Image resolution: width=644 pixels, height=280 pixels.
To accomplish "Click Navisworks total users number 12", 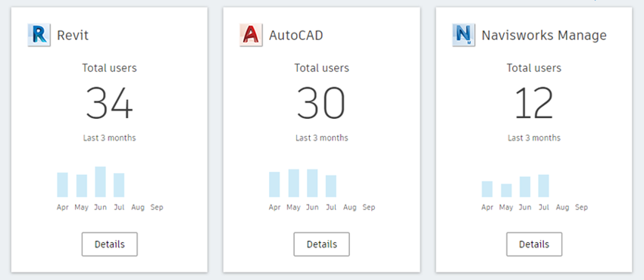I will point(534,103).
